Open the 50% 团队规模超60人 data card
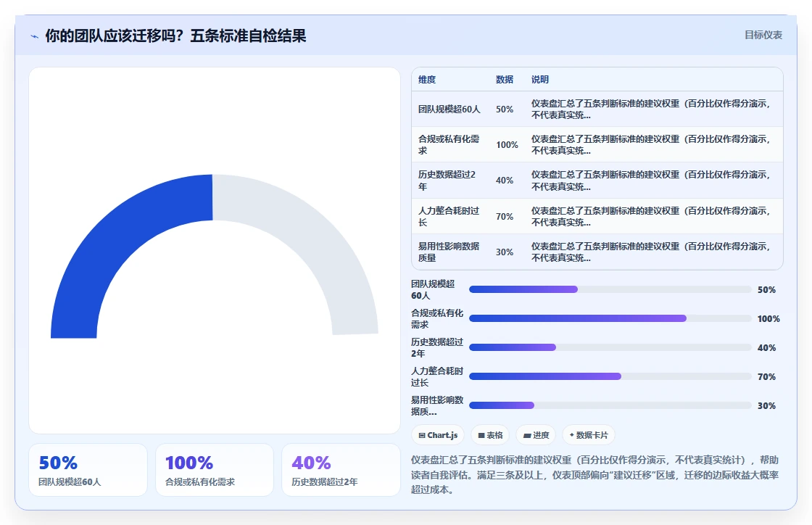 88,470
